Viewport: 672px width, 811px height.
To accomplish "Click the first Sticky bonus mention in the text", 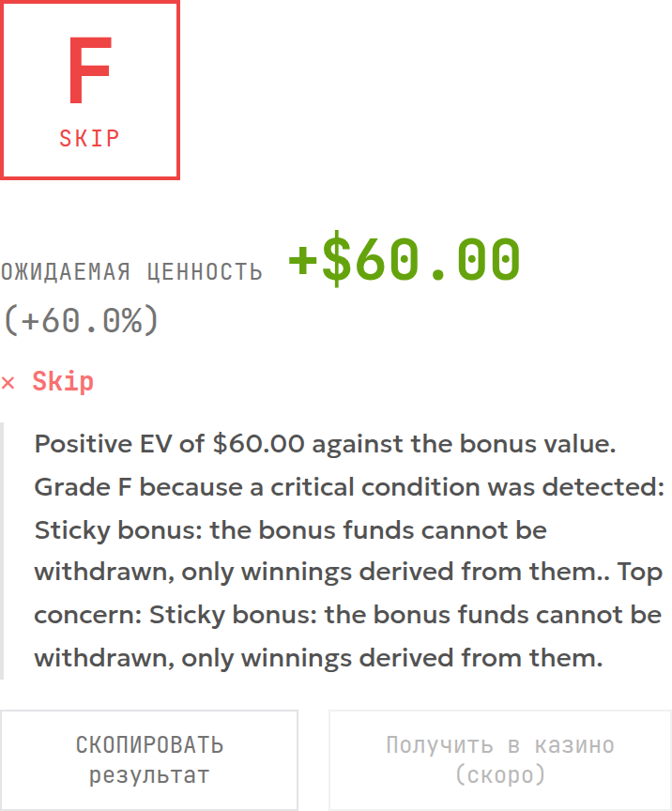I will pos(118,530).
